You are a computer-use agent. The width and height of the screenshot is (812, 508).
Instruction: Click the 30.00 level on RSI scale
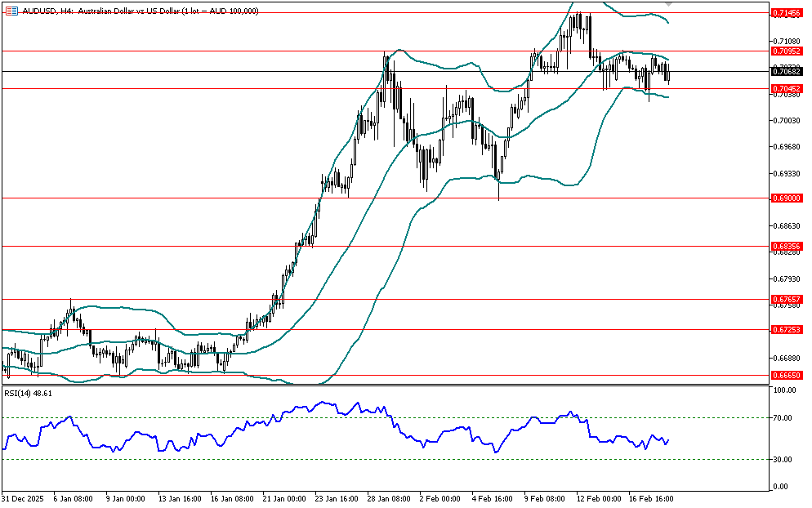pyautogui.click(x=784, y=460)
